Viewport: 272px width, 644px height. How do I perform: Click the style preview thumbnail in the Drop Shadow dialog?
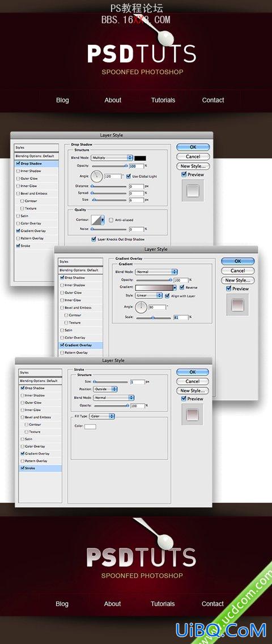tap(193, 190)
